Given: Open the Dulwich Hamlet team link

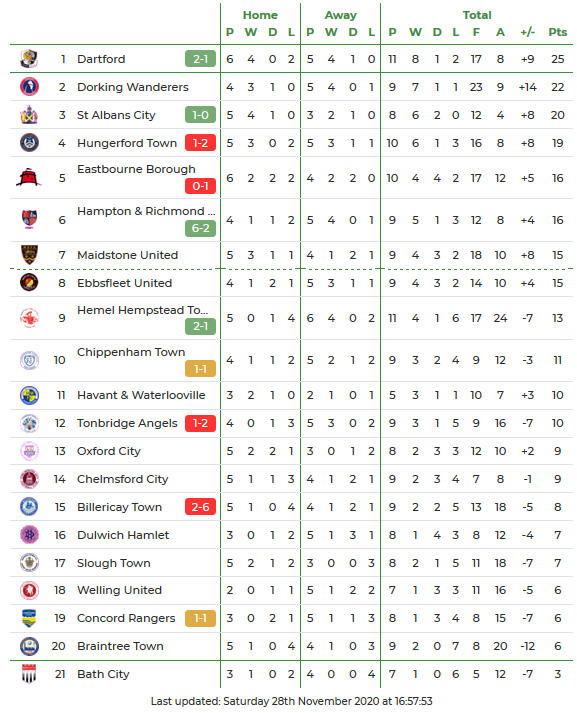Looking at the screenshot, I should 123,535.
